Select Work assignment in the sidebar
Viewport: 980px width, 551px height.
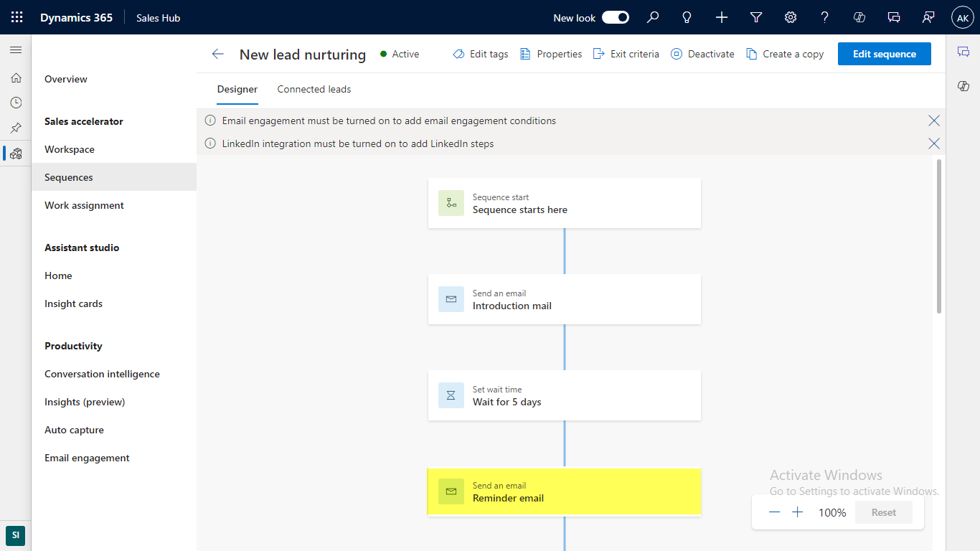[x=84, y=205]
